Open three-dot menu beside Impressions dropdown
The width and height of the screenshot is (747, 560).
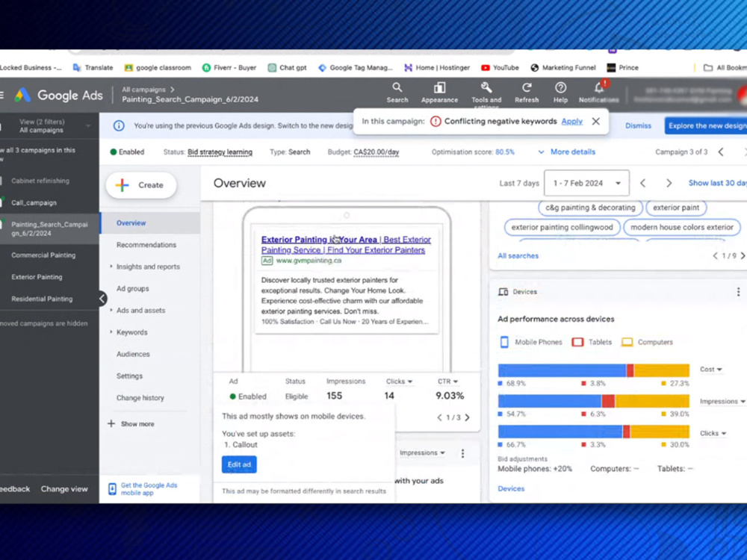pyautogui.click(x=462, y=453)
